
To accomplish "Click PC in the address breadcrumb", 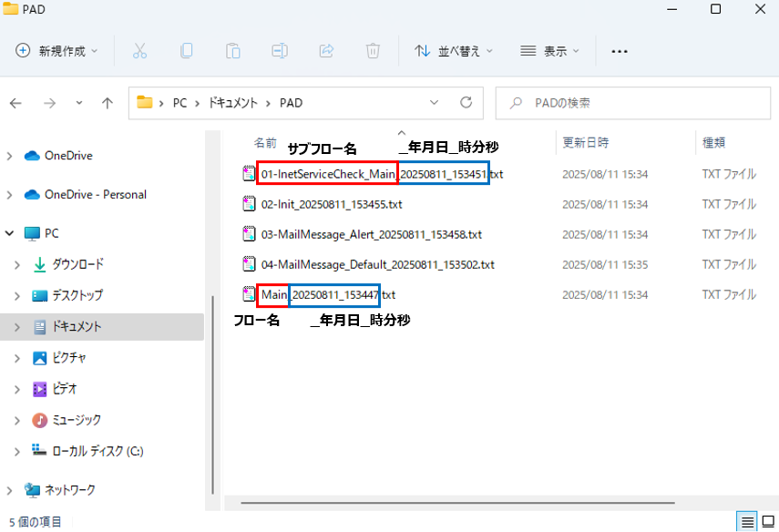I will (x=179, y=103).
